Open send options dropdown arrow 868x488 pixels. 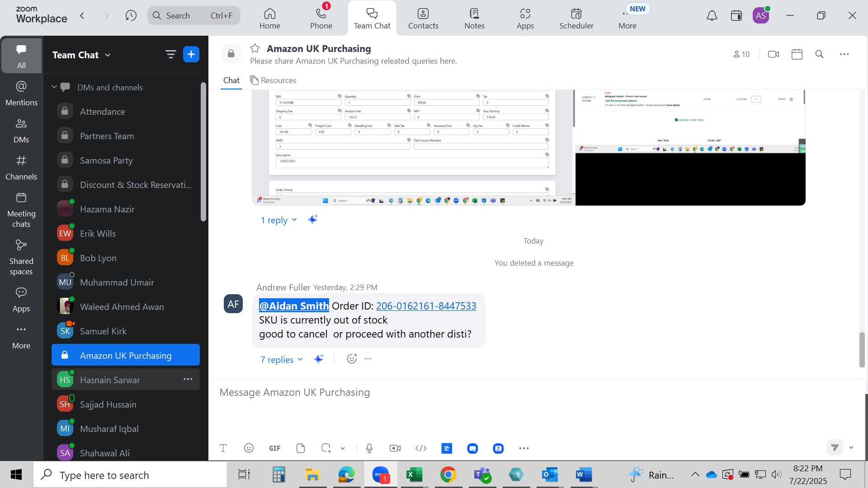[x=851, y=447]
